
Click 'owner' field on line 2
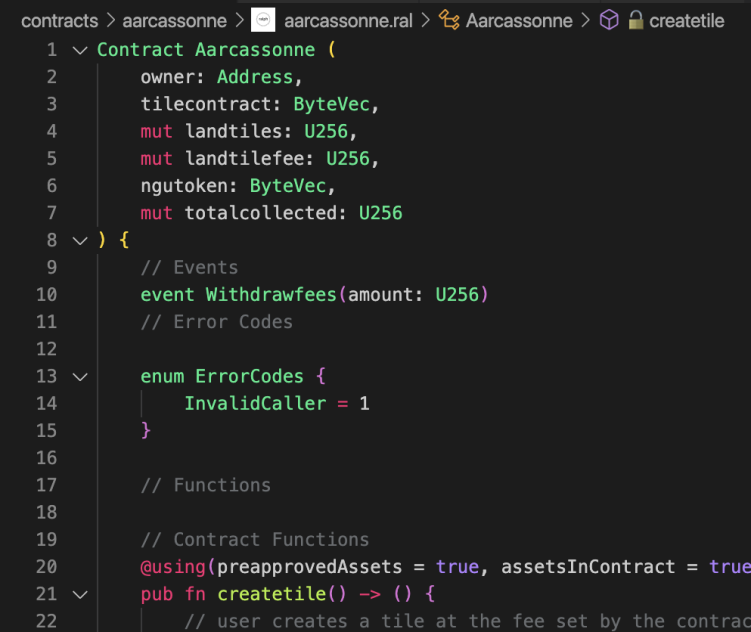pos(168,77)
